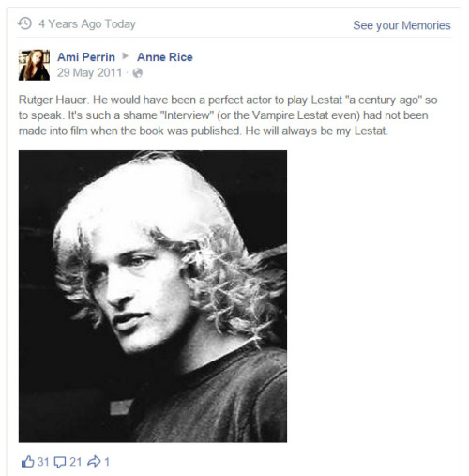The image size is (469, 476).
Task: Open Ami Perrin's profile picture thumbnail
Action: click(x=34, y=65)
